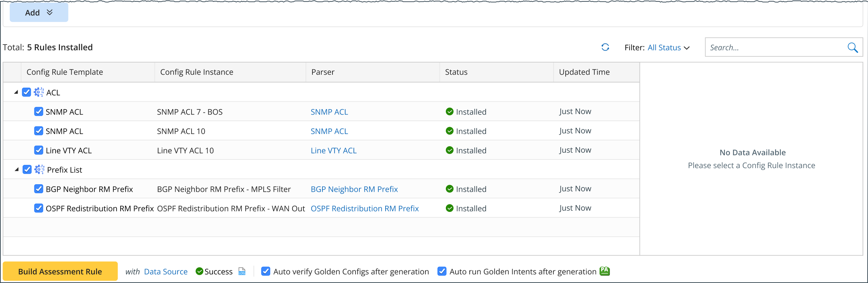This screenshot has width=868, height=283.
Task: Click the refresh rules icon
Action: point(605,47)
